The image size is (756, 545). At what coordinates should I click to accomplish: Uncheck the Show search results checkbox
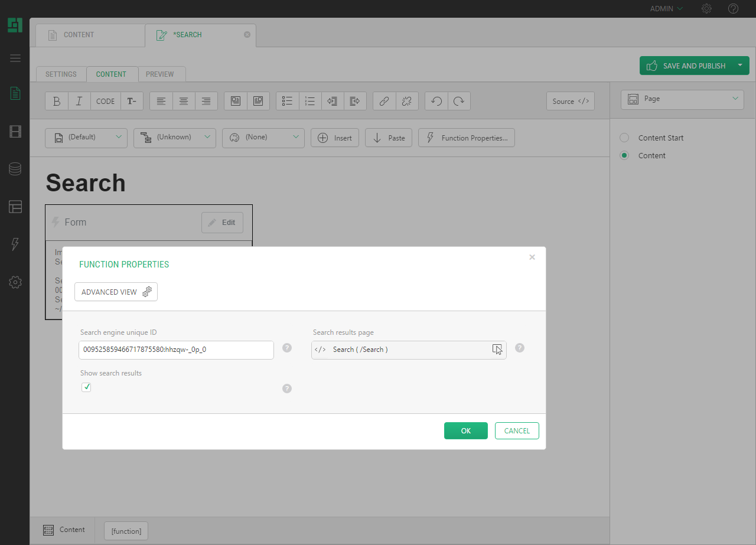[86, 387]
